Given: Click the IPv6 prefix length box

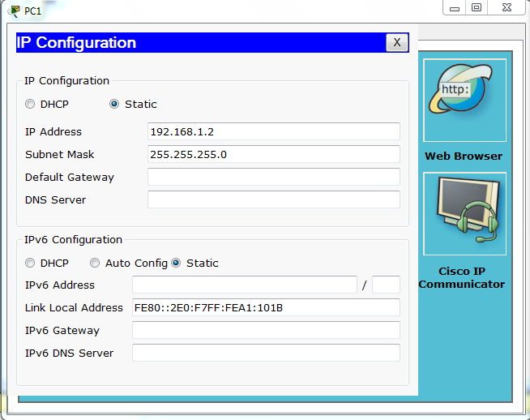Looking at the screenshot, I should [x=386, y=285].
